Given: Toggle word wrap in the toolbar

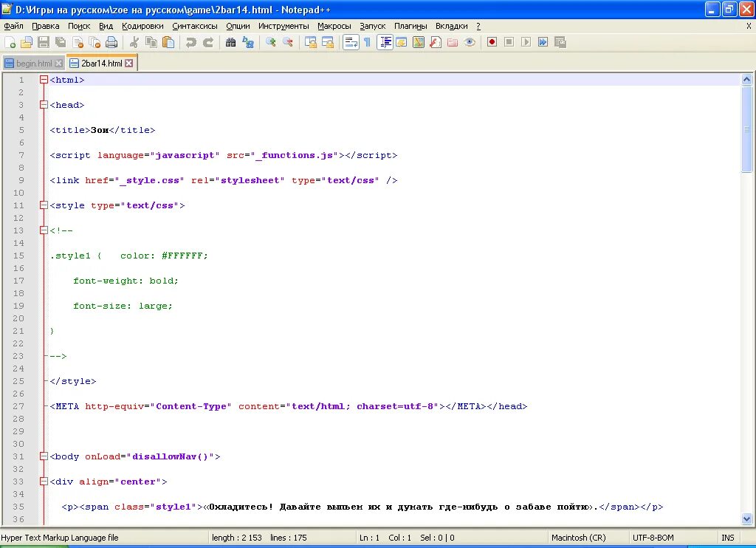Looking at the screenshot, I should coord(351,42).
